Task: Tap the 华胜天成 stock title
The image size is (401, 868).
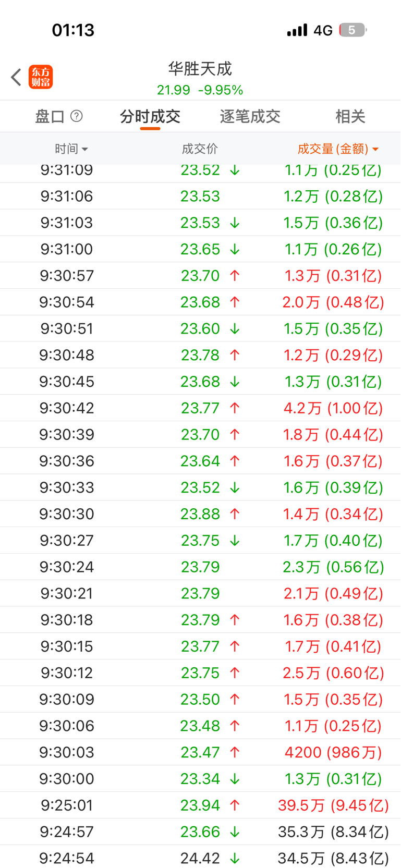Action: [200, 68]
